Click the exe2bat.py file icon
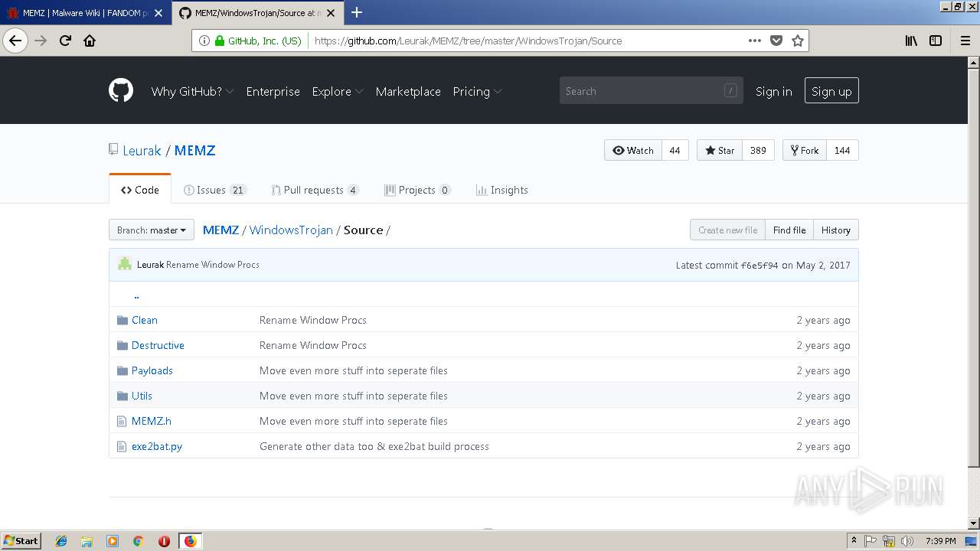Viewport: 980px width, 551px height. (122, 446)
